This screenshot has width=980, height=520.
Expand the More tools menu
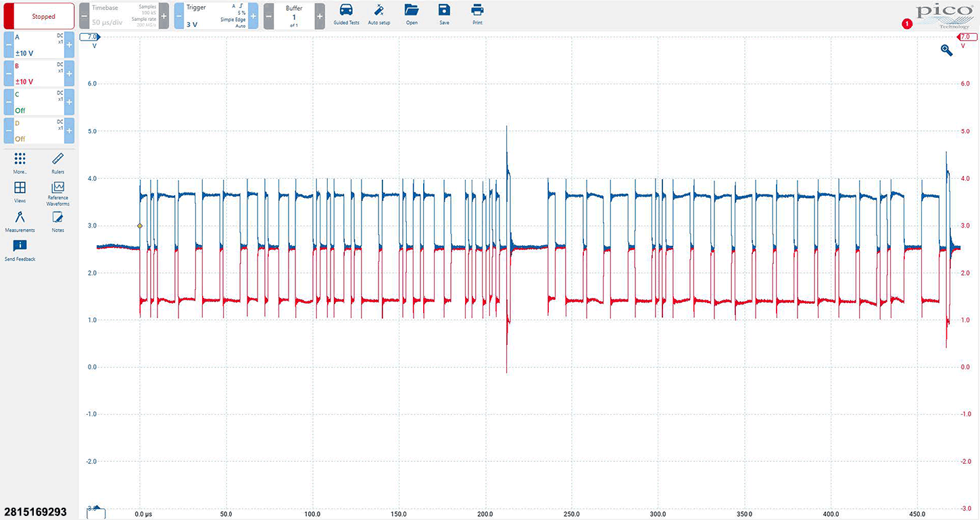pyautogui.click(x=20, y=162)
